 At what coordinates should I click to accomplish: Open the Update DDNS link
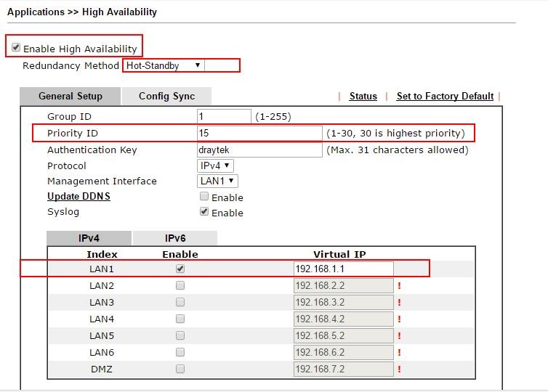point(78,196)
